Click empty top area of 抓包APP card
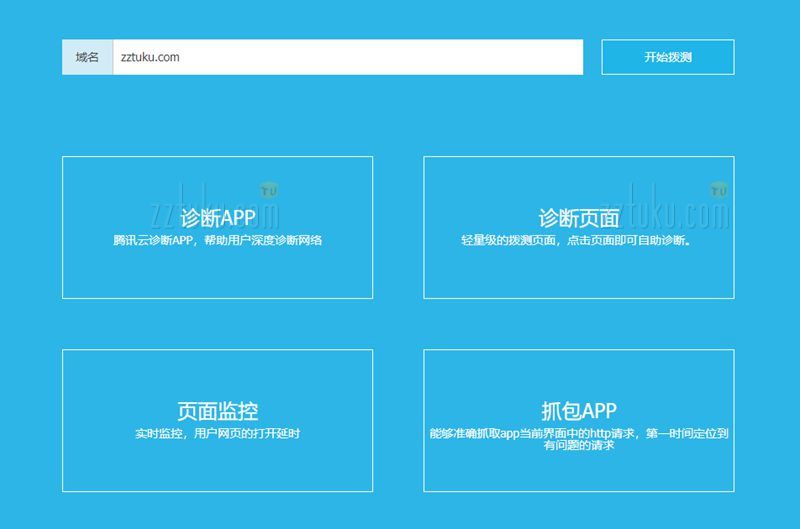The width and height of the screenshot is (800, 529). 578,372
